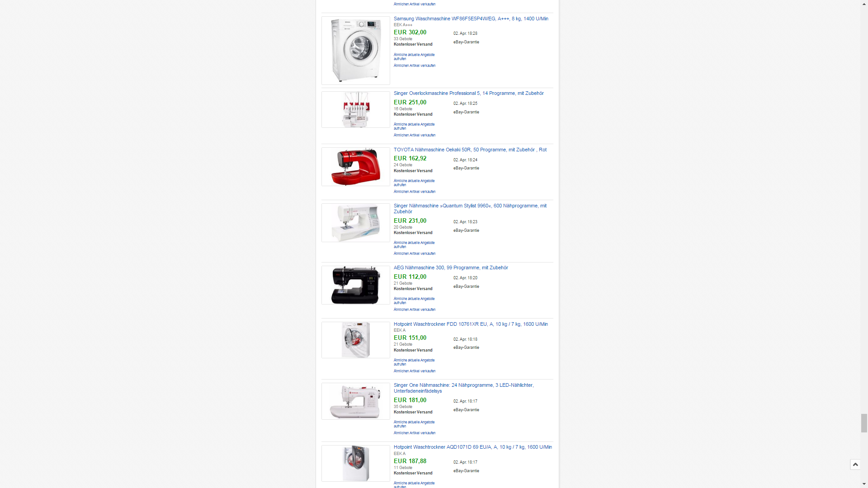Open Hotpoint Waschtrockner AQD1071D listing title

point(472,447)
